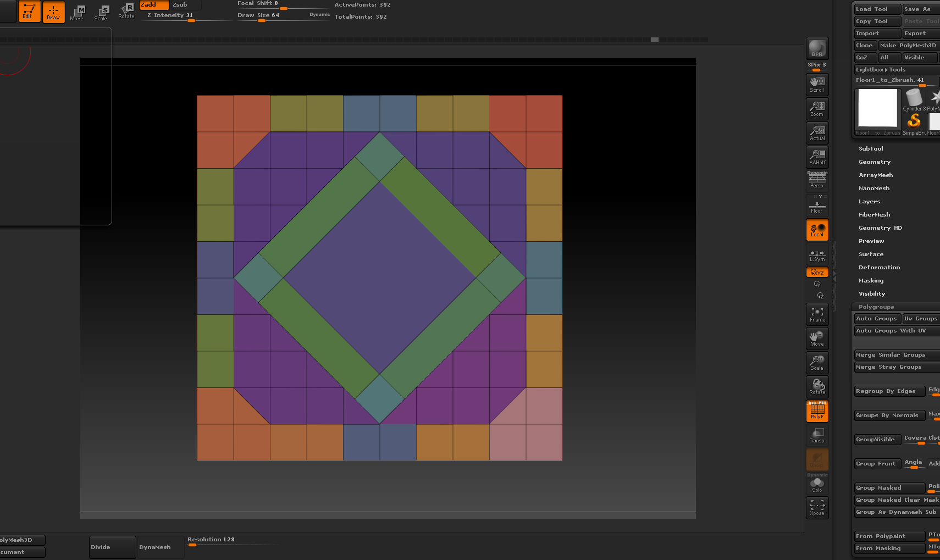Expand the Geometry palette
940x560 pixels.
pyautogui.click(x=874, y=162)
